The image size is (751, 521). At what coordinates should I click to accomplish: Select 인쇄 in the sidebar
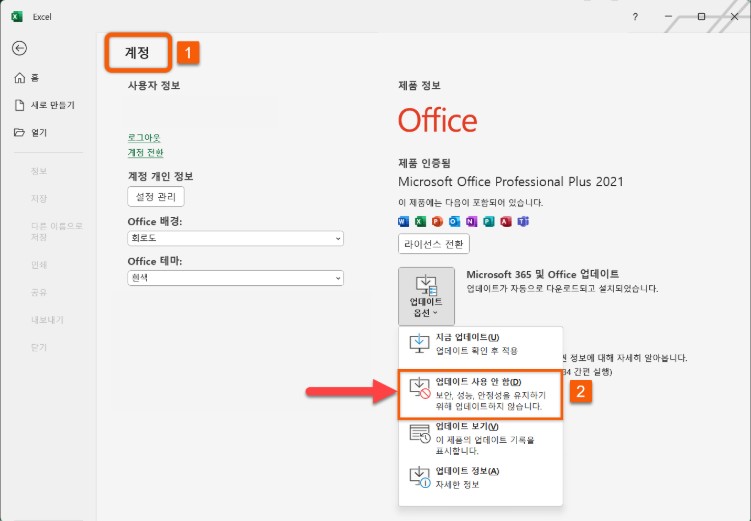[x=39, y=264]
